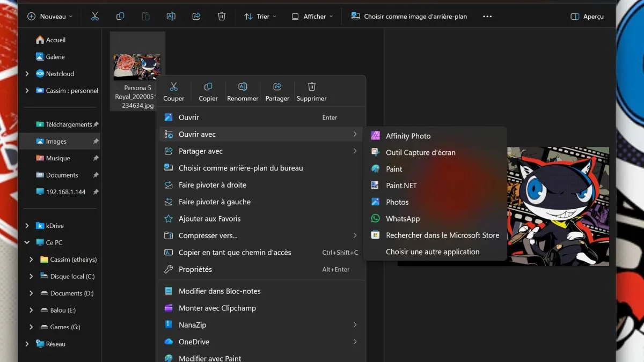The width and height of the screenshot is (644, 362).
Task: Select Choisir comme arrière-plan du bureau
Action: [261, 168]
